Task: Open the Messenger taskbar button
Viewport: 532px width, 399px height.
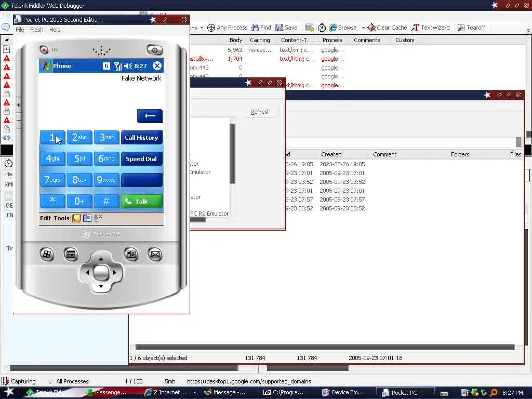Action: tap(106, 392)
